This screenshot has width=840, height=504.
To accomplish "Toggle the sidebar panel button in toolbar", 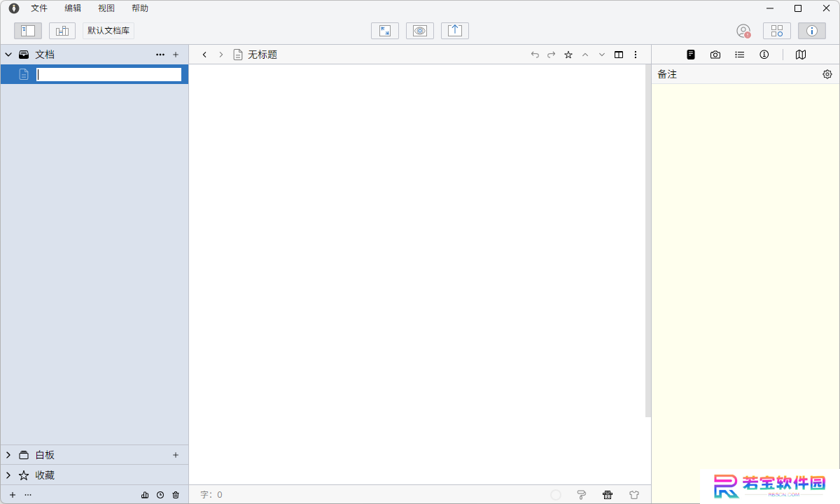I will click(28, 31).
